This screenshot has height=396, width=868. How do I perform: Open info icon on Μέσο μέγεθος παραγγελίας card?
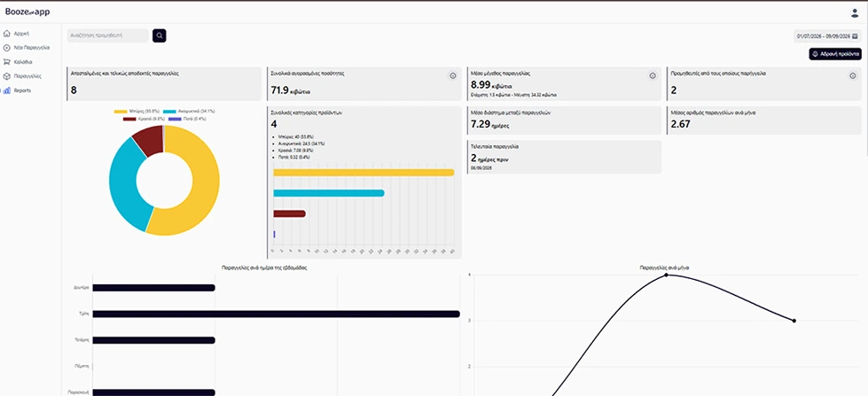[x=653, y=76]
